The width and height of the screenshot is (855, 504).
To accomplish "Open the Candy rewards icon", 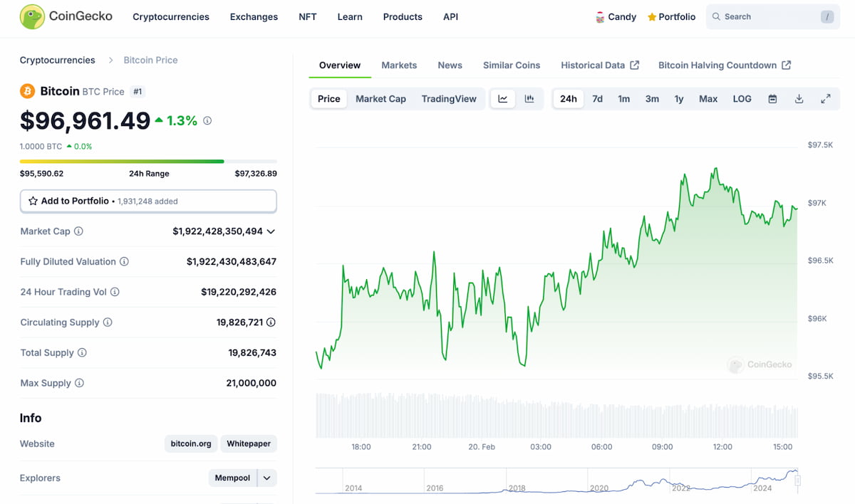I will [x=600, y=17].
